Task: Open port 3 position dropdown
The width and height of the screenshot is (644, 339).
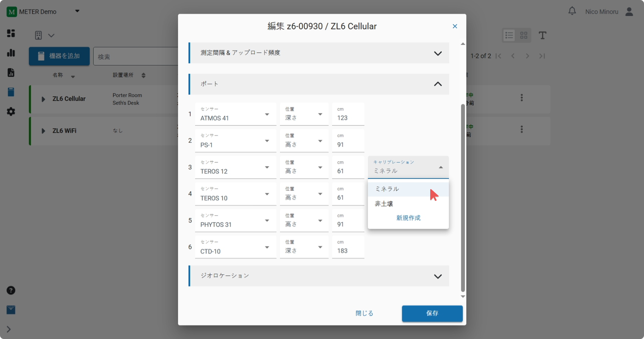Action: pyautogui.click(x=304, y=167)
